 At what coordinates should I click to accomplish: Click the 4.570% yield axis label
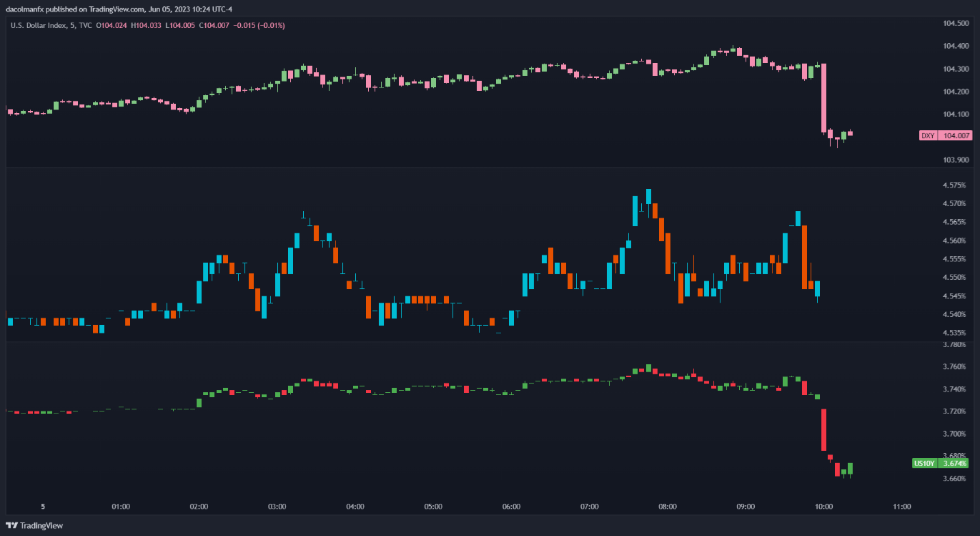tap(955, 204)
